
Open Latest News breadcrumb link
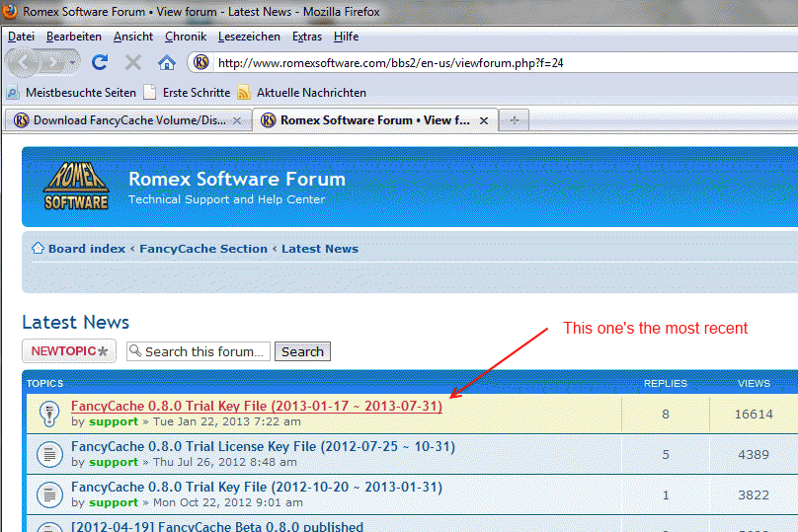(x=320, y=249)
